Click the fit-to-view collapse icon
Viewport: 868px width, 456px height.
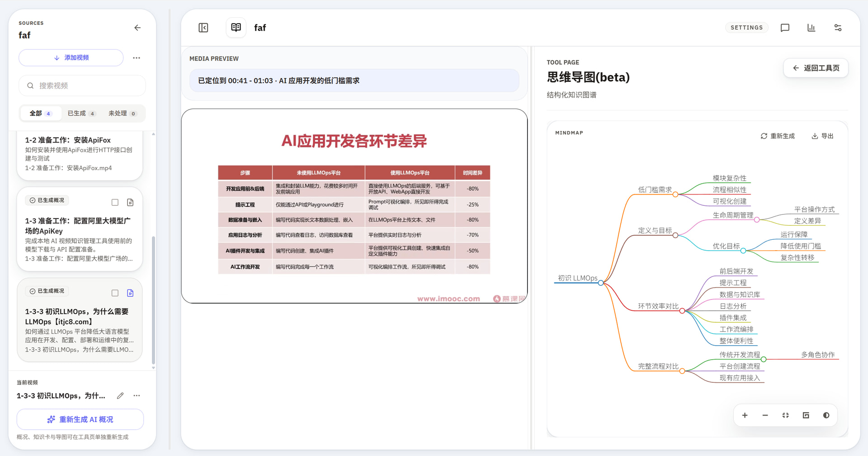point(786,415)
